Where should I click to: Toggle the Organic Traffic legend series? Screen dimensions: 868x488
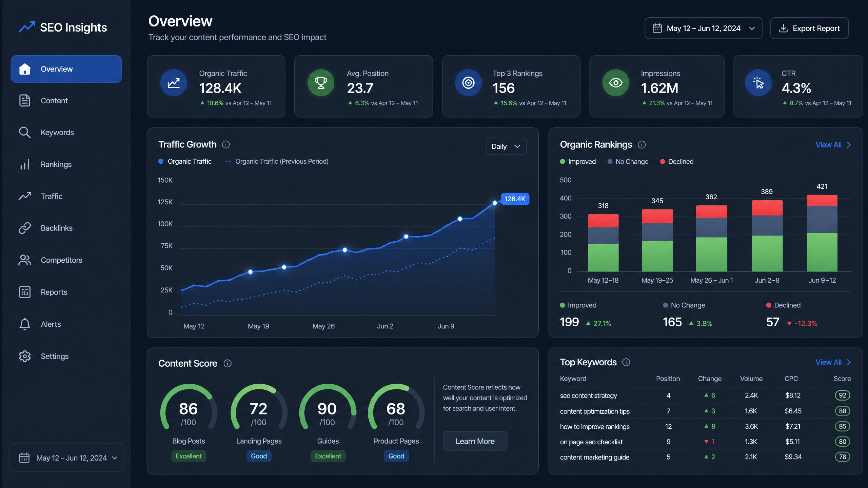pyautogui.click(x=185, y=162)
